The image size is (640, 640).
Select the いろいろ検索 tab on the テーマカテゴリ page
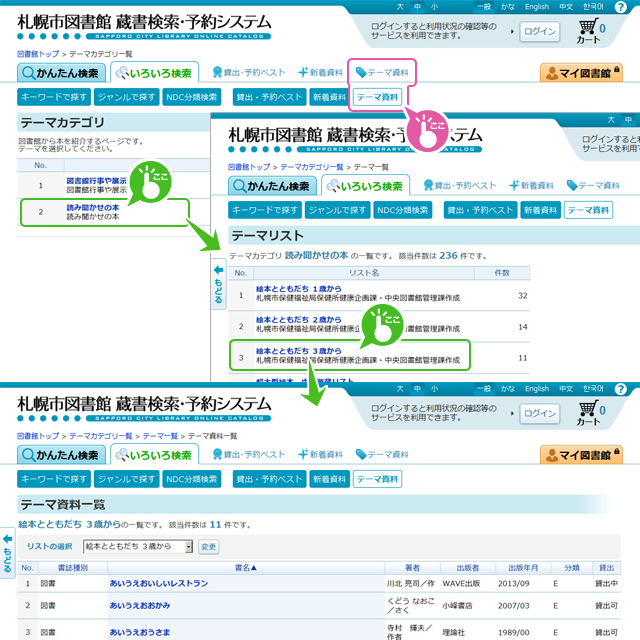(x=154, y=73)
